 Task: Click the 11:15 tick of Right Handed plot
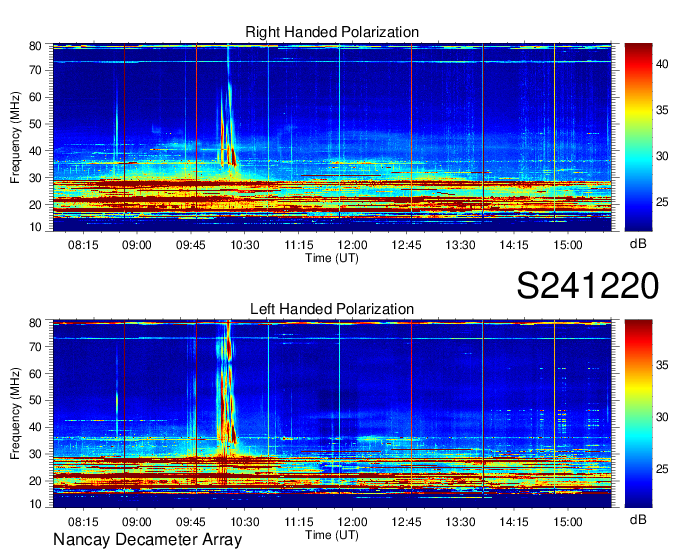coord(298,245)
